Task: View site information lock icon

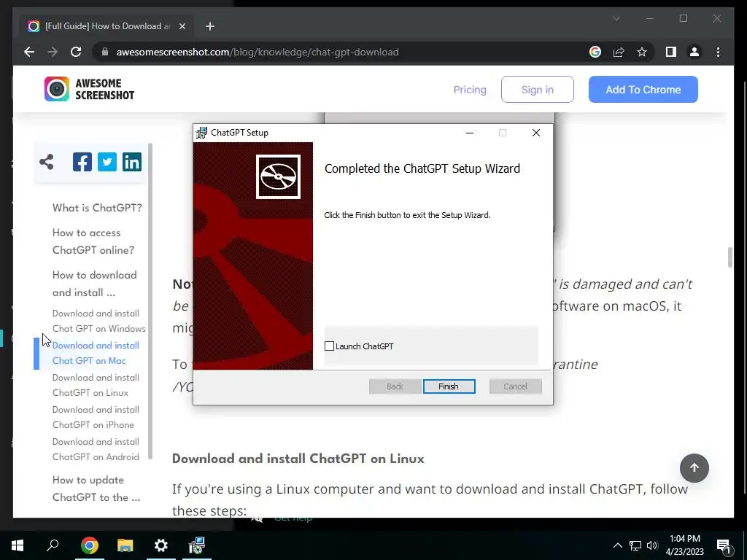Action: pos(105,52)
